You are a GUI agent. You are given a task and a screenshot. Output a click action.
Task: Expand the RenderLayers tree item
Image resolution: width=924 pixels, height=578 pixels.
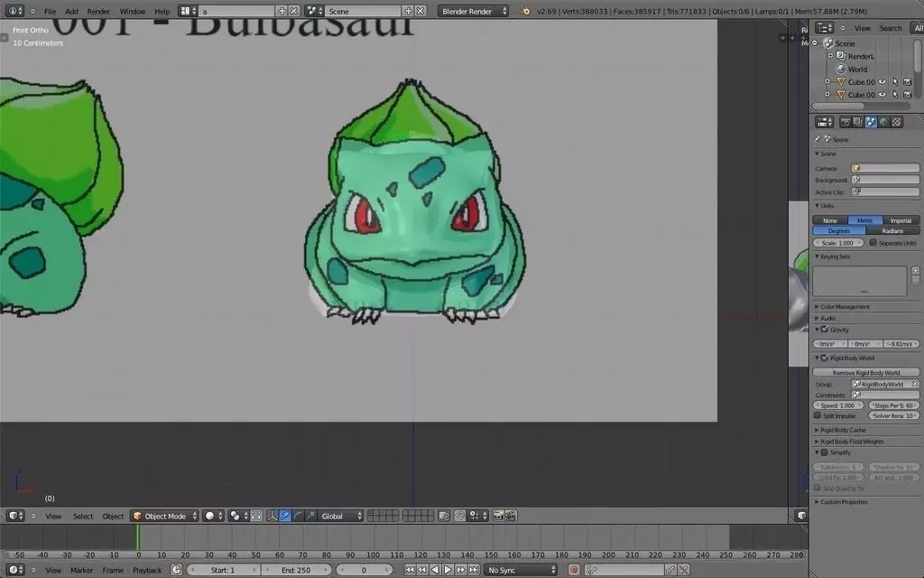point(830,56)
